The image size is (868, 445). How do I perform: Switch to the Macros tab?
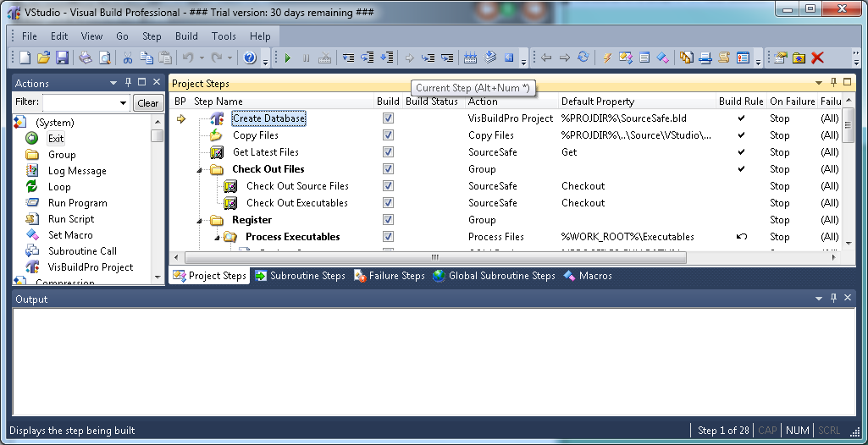(x=588, y=275)
